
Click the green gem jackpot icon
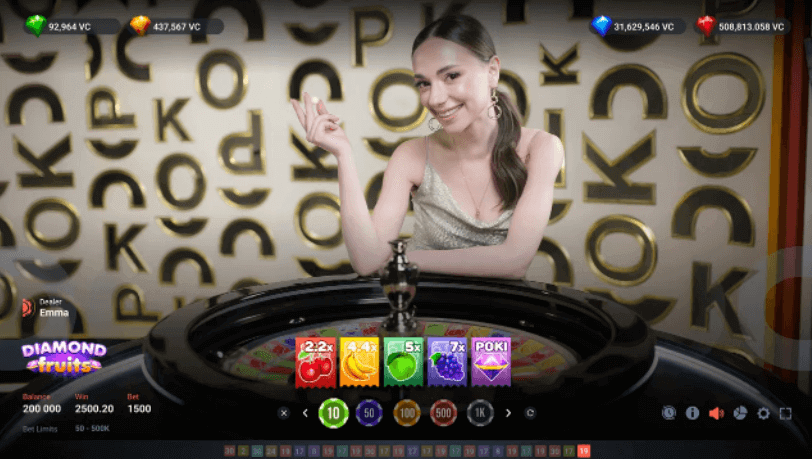tap(36, 26)
